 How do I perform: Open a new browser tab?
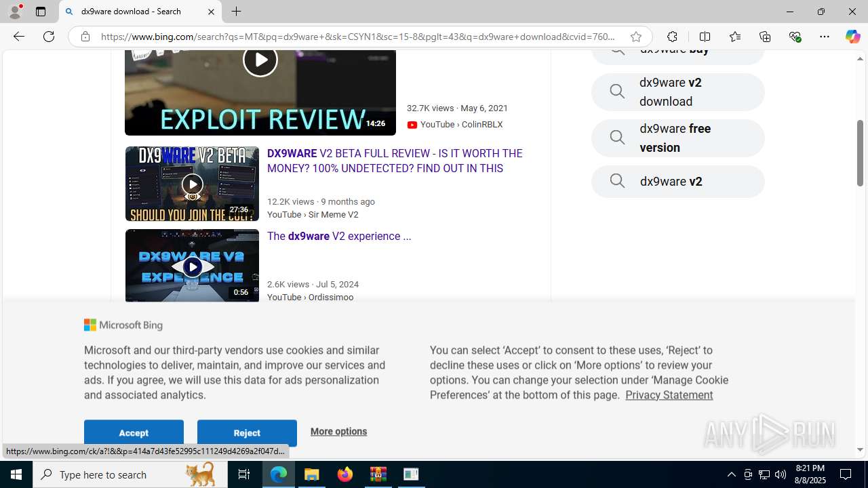tap(236, 12)
